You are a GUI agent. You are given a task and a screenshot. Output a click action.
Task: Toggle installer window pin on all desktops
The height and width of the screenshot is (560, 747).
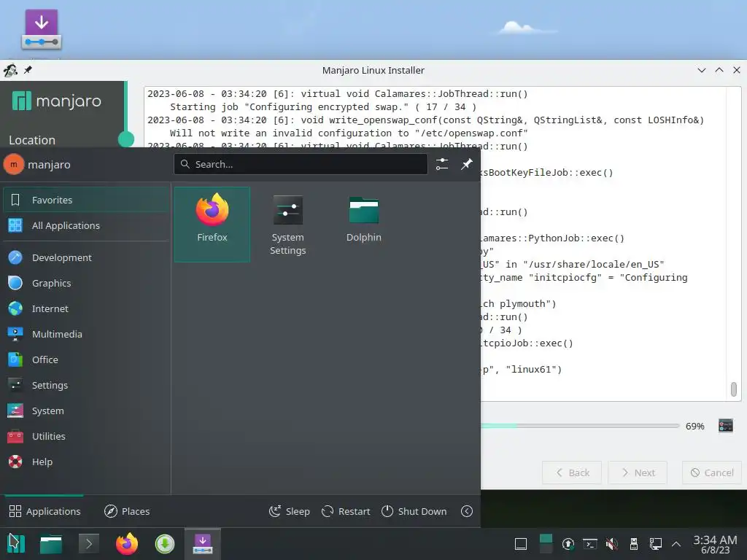(x=28, y=71)
